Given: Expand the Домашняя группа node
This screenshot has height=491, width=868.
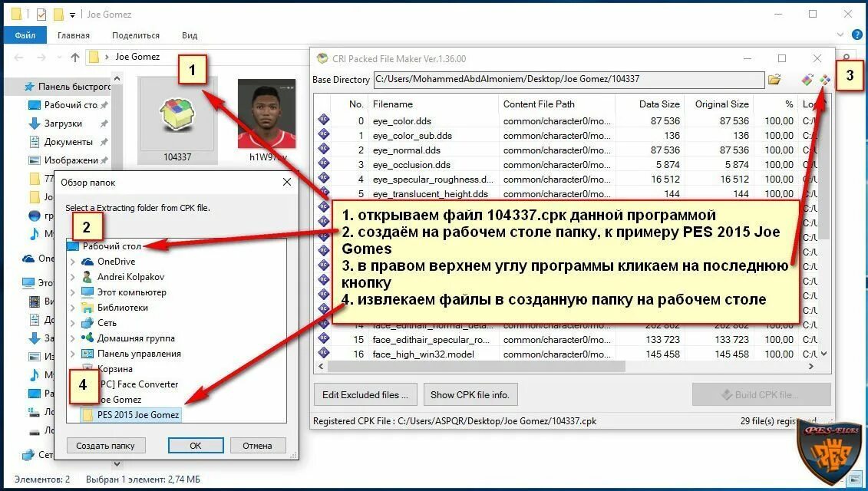Looking at the screenshot, I should point(72,338).
